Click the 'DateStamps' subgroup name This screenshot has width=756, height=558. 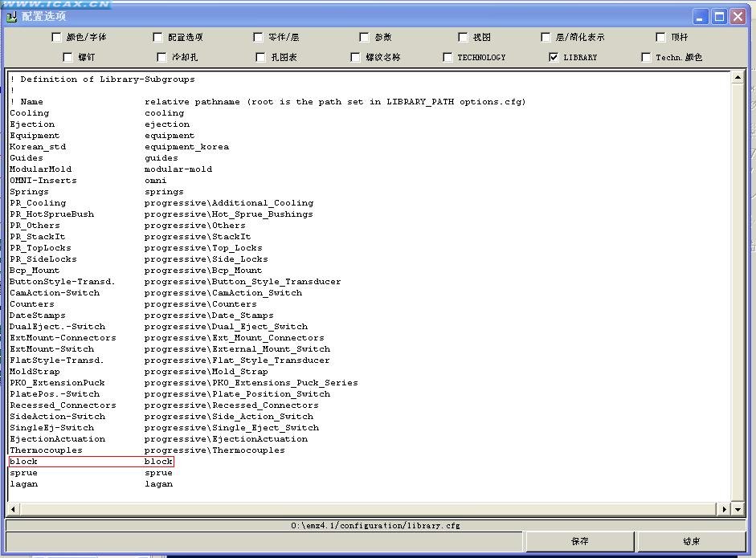click(x=38, y=316)
